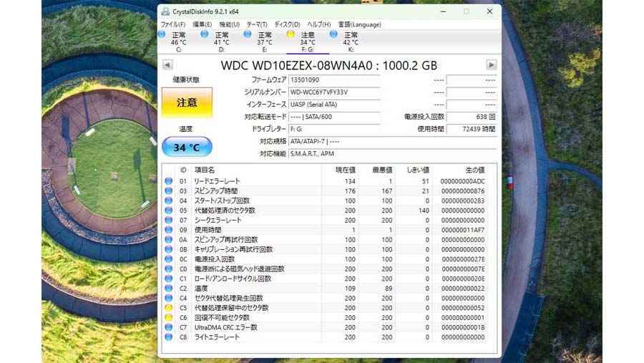Click the 対応規格 field ATA/ATAPI-7
The height and width of the screenshot is (363, 644).
[393, 142]
